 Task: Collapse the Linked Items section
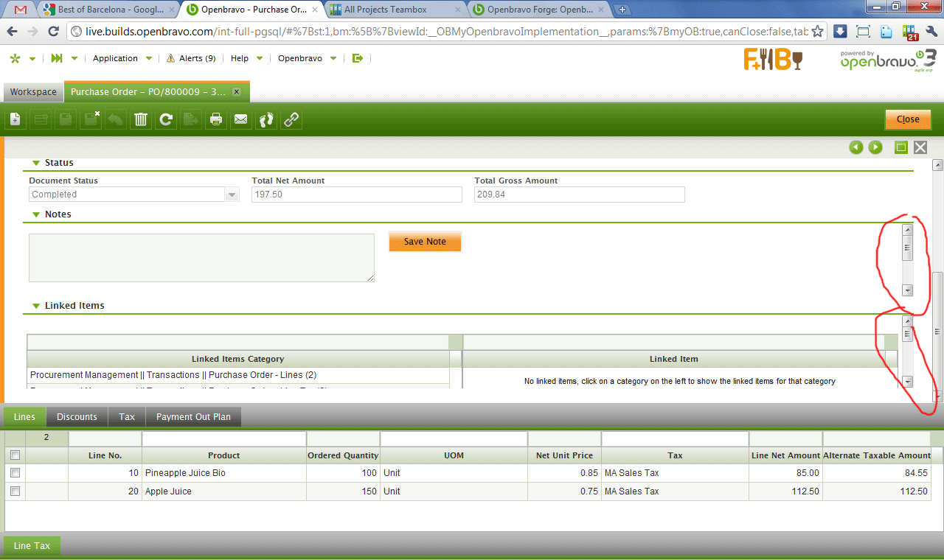pyautogui.click(x=35, y=306)
